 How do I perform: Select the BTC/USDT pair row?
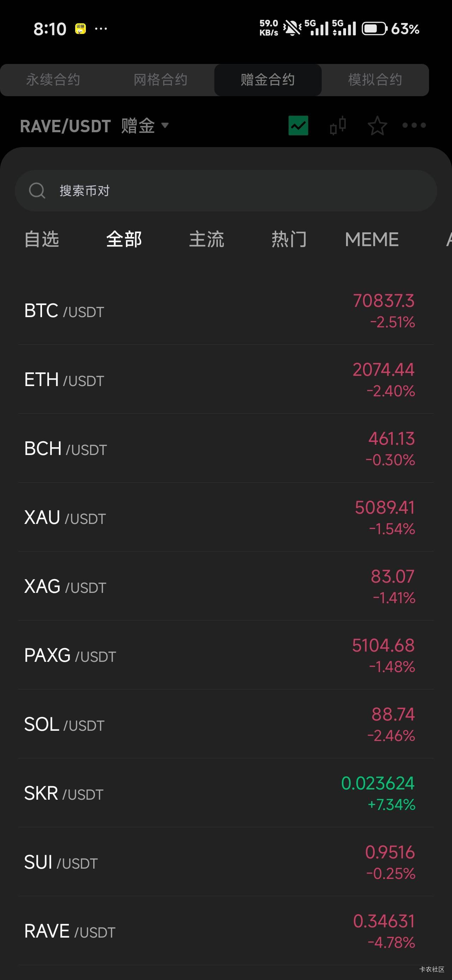(226, 311)
